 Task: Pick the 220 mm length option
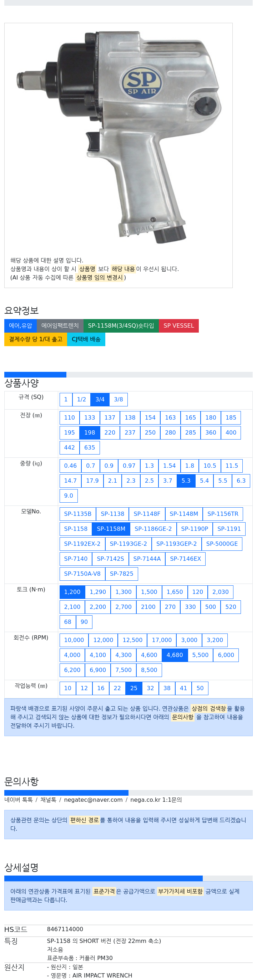tap(110, 432)
